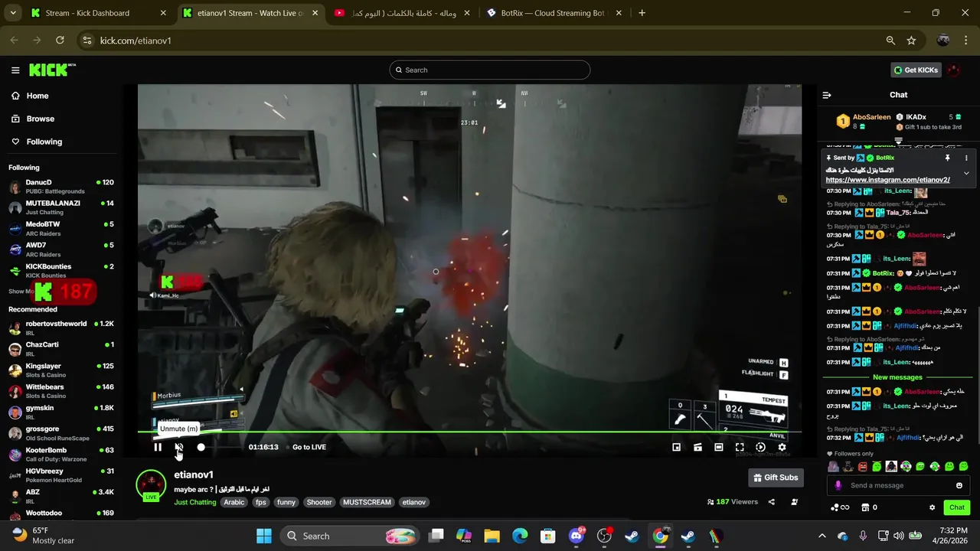Open the taskbar weather widget 65°F
The height and width of the screenshot is (551, 980).
pyautogui.click(x=44, y=536)
